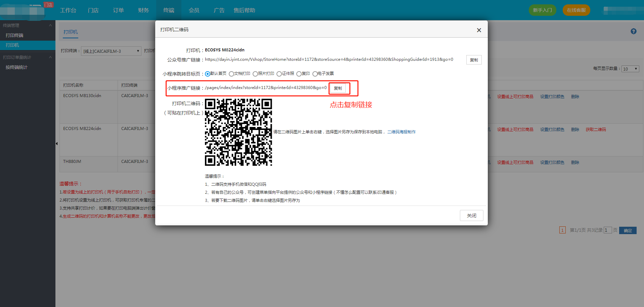Click 删除 for ECOSYS M8224cidn row
The height and width of the screenshot is (307, 644).
click(x=575, y=129)
